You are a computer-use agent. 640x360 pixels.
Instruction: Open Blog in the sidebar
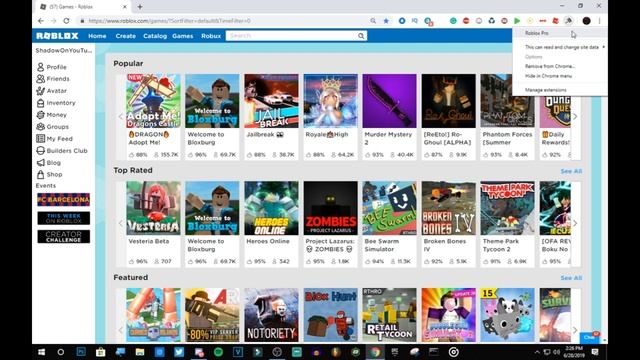tap(49, 162)
